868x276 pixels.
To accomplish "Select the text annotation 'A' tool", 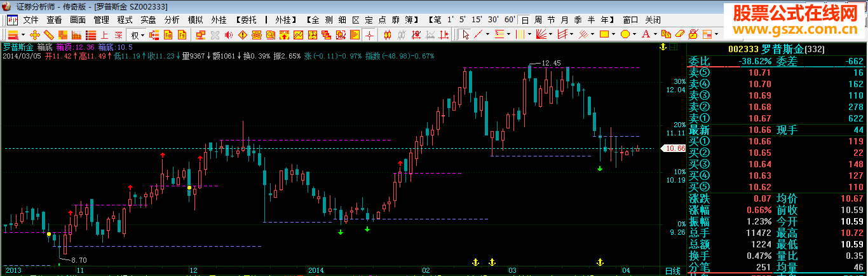I will 646,34.
